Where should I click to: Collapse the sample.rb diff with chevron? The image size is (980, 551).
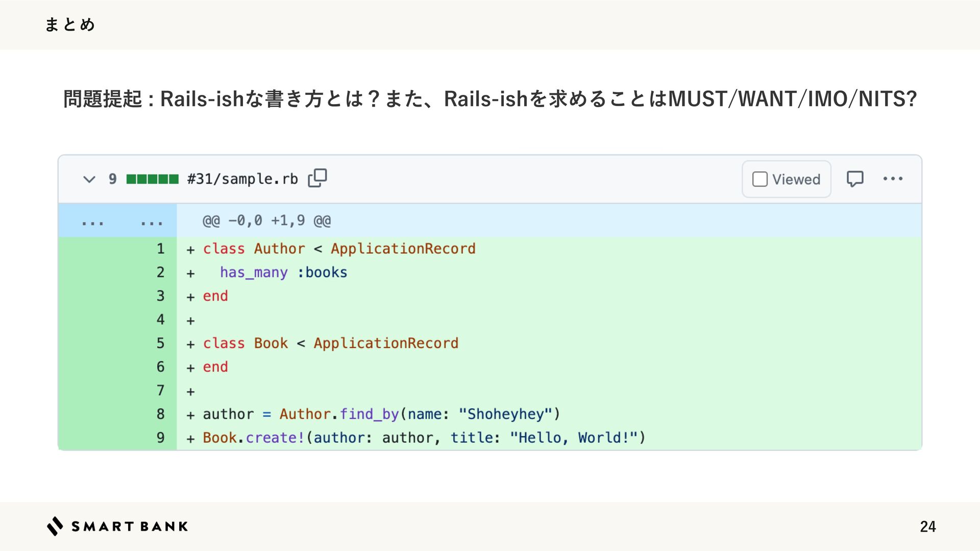(89, 179)
